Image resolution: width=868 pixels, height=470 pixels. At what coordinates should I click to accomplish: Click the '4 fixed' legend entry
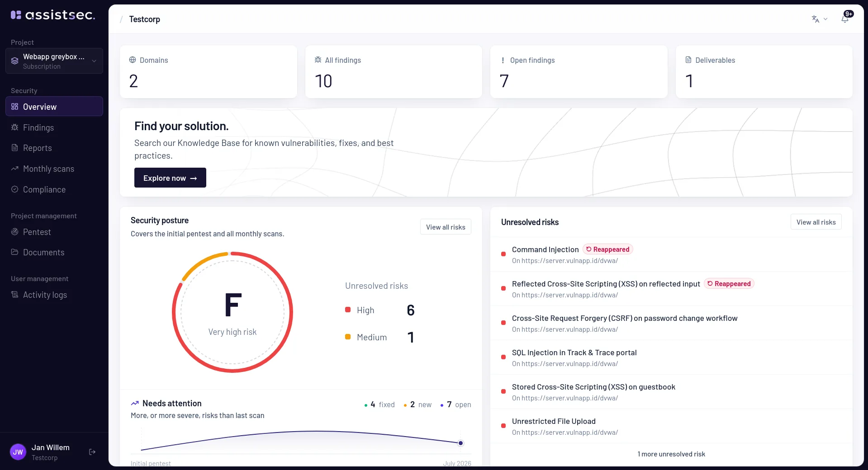coord(379,404)
